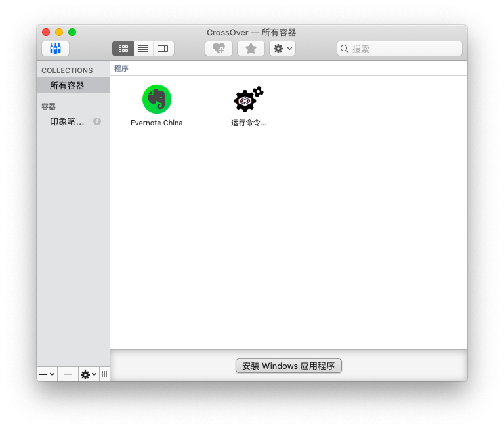Screen dimensions: 504x430
Task: Close the CrossOver window with the red button
Action: tap(46, 32)
